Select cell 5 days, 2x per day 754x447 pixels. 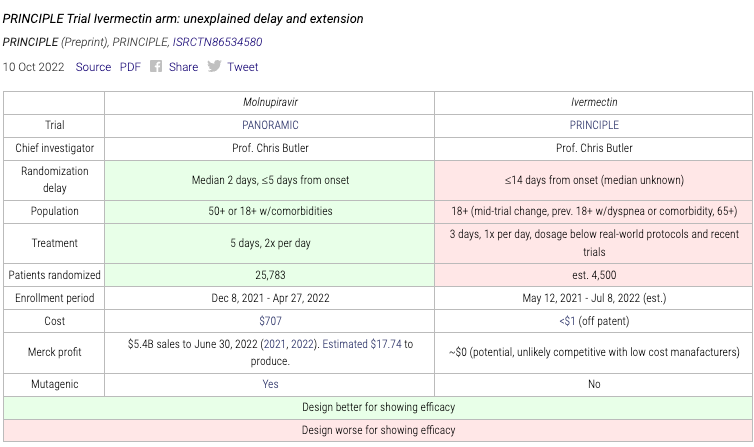(270, 243)
